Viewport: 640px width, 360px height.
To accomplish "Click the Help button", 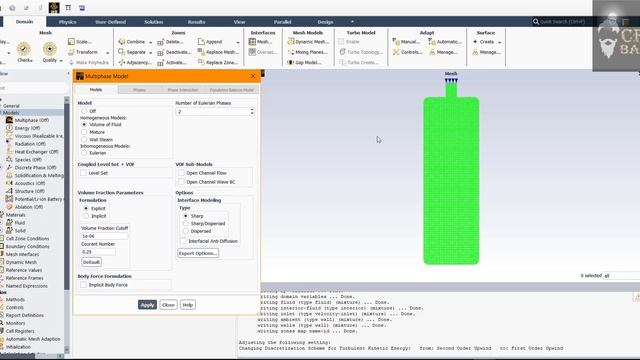I will tap(188, 305).
